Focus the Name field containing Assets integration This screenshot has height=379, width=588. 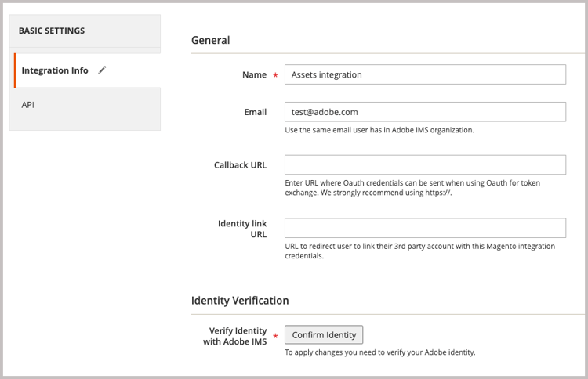425,74
